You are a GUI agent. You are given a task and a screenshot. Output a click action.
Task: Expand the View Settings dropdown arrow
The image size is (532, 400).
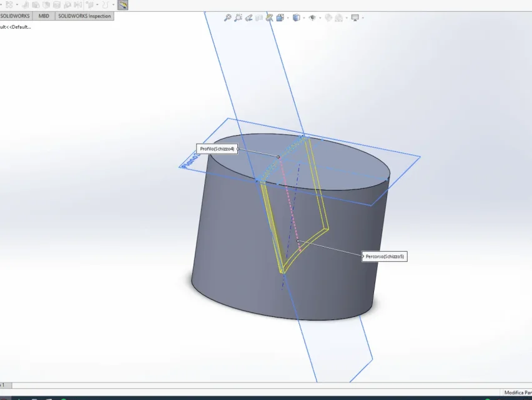pyautogui.click(x=363, y=17)
